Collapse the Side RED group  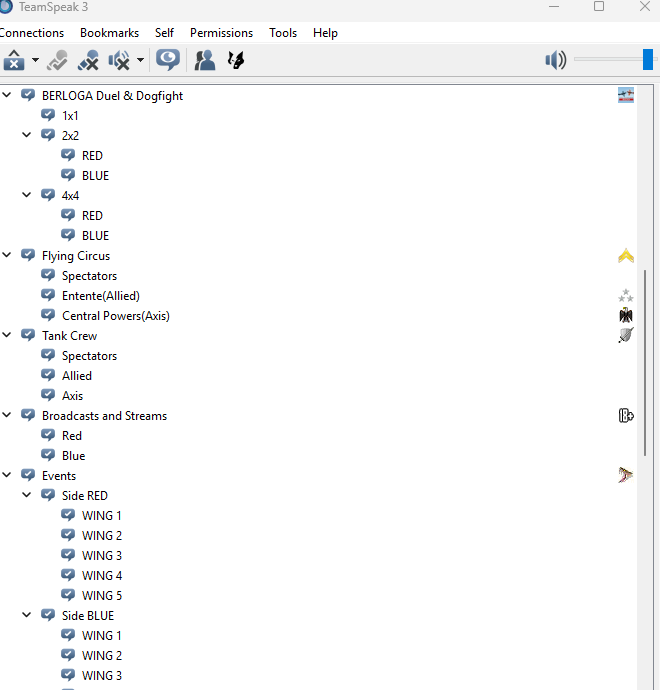[x=27, y=495]
